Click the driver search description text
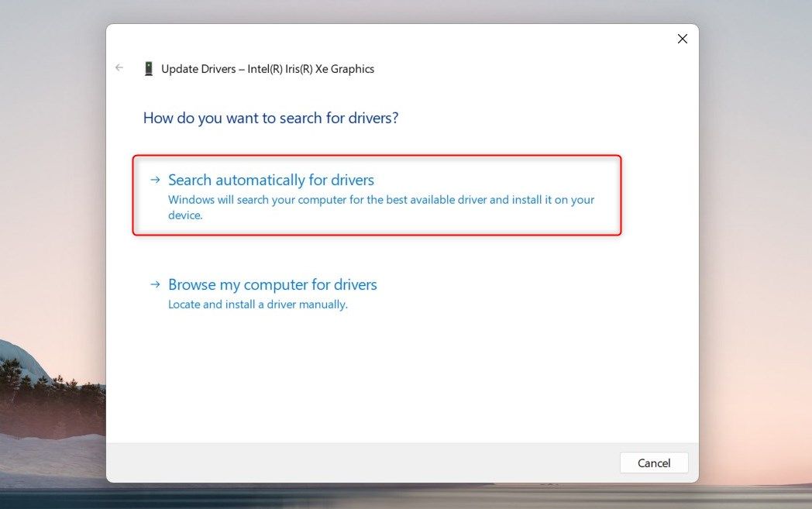The image size is (812, 509). point(380,207)
